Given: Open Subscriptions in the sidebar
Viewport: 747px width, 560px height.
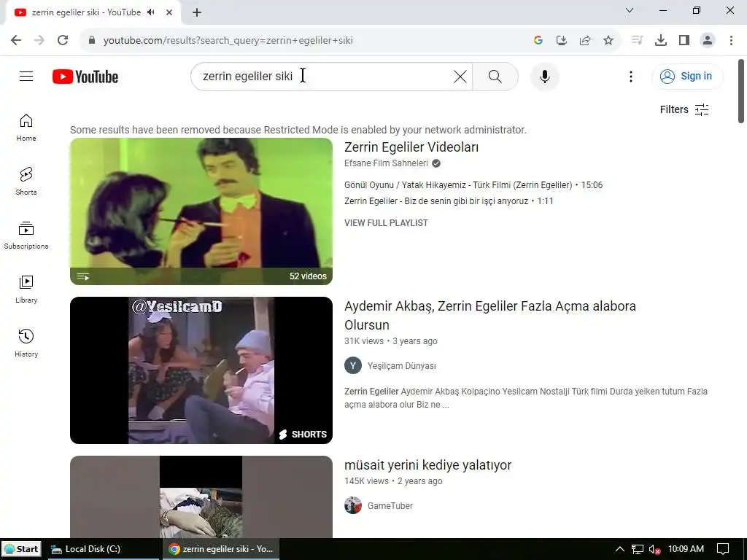Looking at the screenshot, I should coord(26,236).
